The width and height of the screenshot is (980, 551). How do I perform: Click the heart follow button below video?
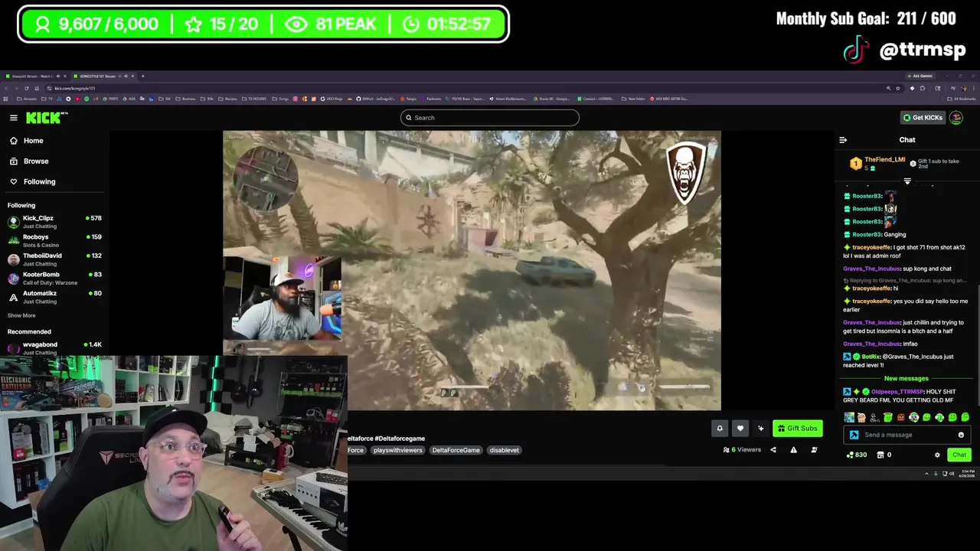(740, 429)
